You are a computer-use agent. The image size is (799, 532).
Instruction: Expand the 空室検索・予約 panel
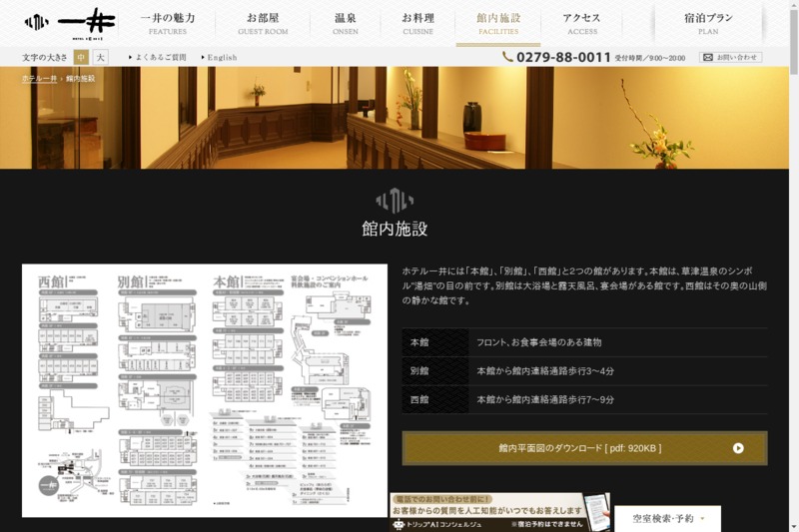(666, 519)
